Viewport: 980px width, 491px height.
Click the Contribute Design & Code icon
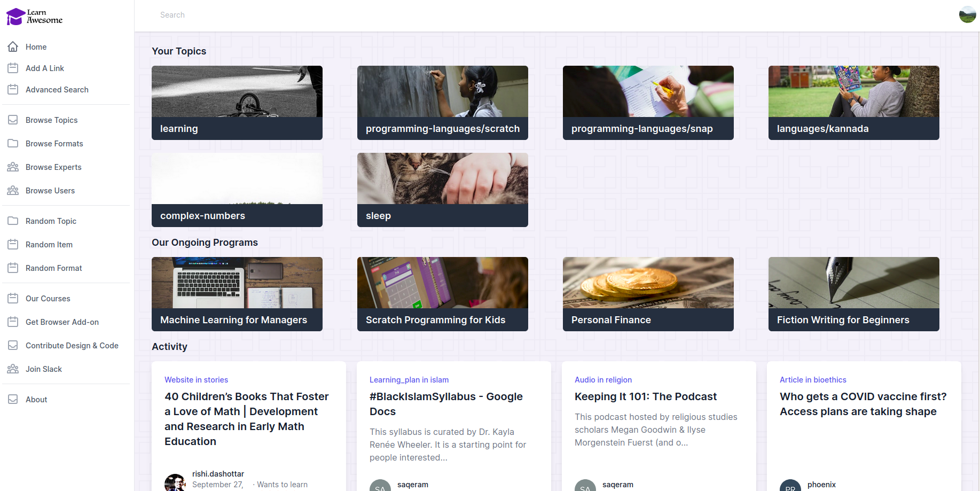tap(13, 346)
